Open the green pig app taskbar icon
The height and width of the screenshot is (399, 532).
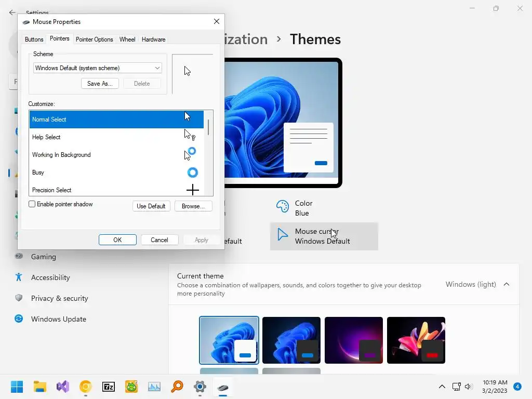(x=131, y=387)
